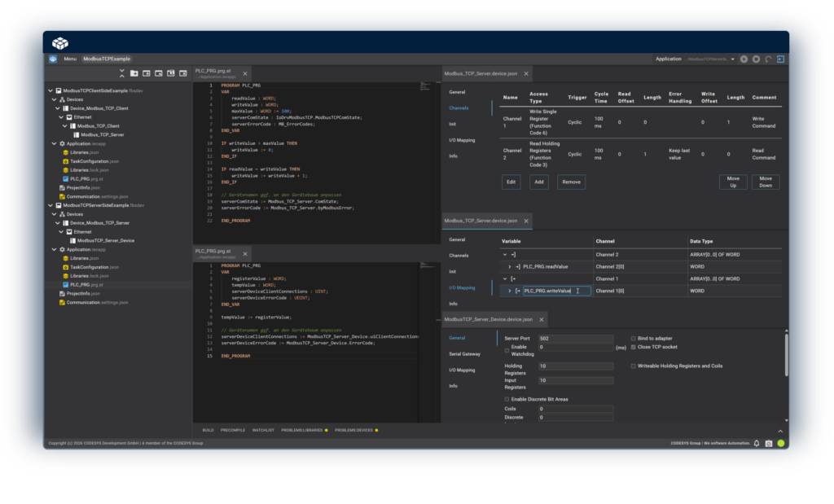Click the add new folder icon
Viewport: 834px width, 504px height.
coord(134,73)
